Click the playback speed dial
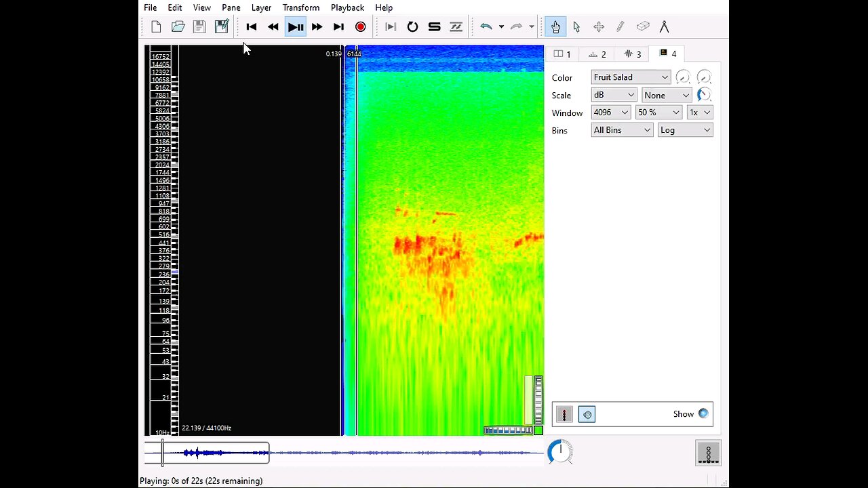Screen dimensions: 868x488 tap(560, 451)
